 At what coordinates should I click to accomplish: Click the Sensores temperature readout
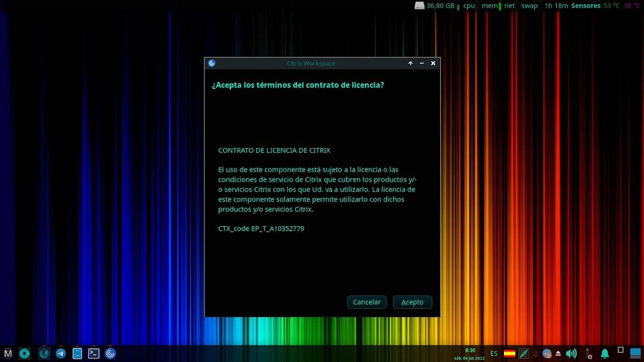(x=586, y=6)
